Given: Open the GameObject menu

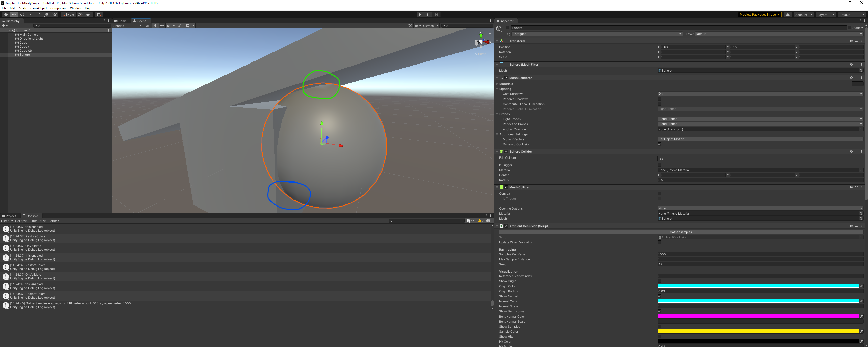Looking at the screenshot, I should point(38,8).
